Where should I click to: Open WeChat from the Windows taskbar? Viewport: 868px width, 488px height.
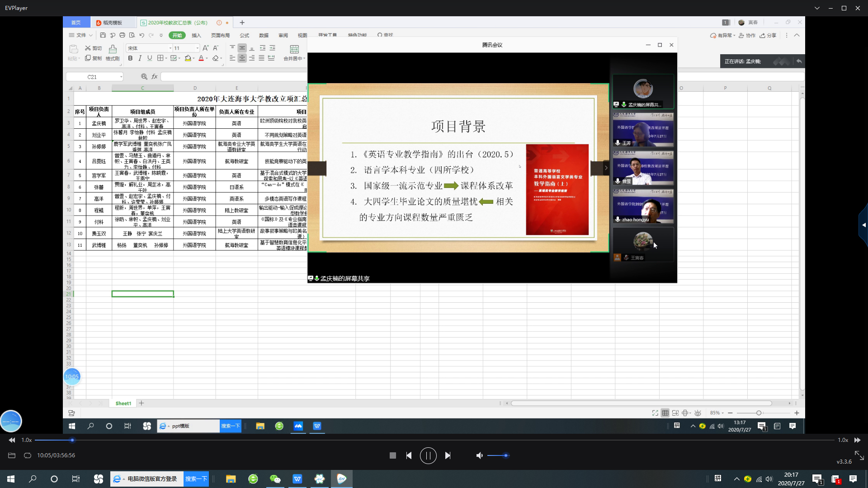point(275,479)
